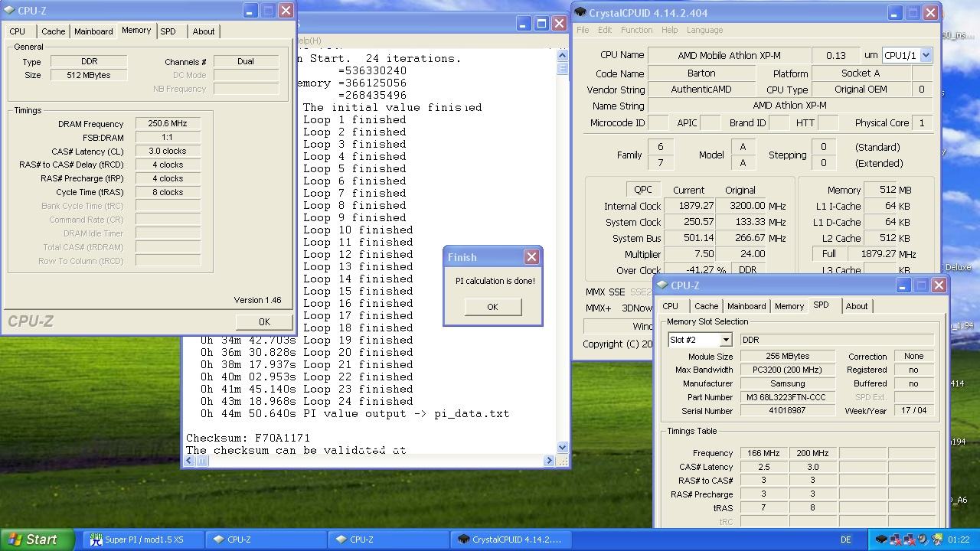The height and width of the screenshot is (551, 980).
Task: Click the CPU-Z SPD window title icon
Action: coord(662,285)
